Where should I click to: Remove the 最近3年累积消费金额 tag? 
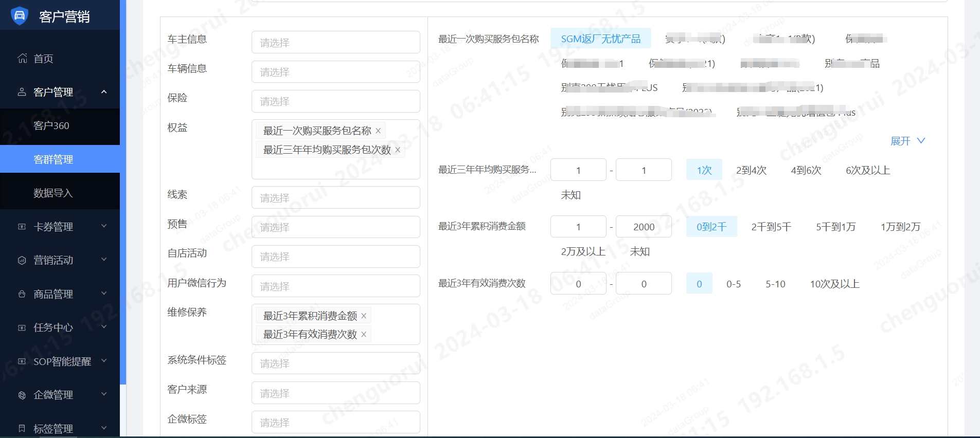[x=364, y=316]
